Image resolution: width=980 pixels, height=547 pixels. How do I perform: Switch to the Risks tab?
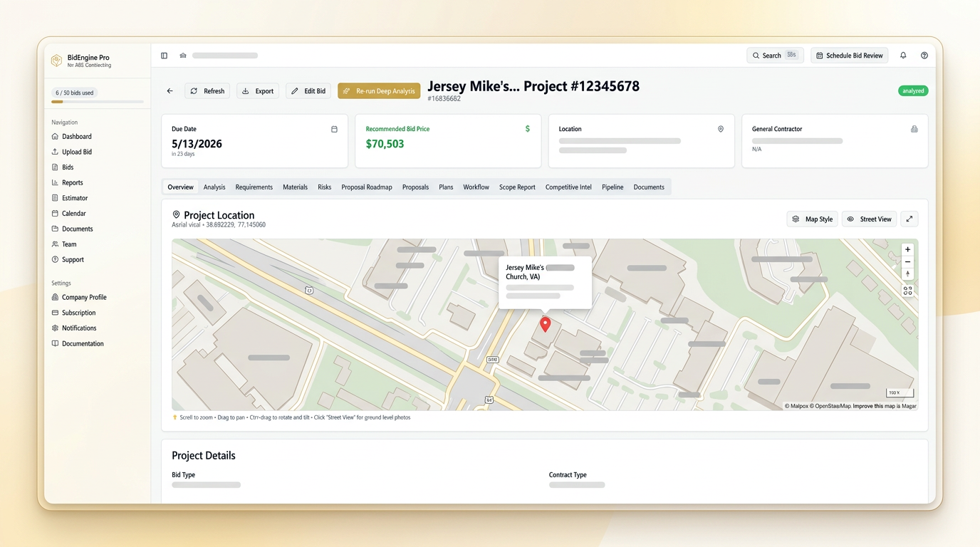coord(325,187)
